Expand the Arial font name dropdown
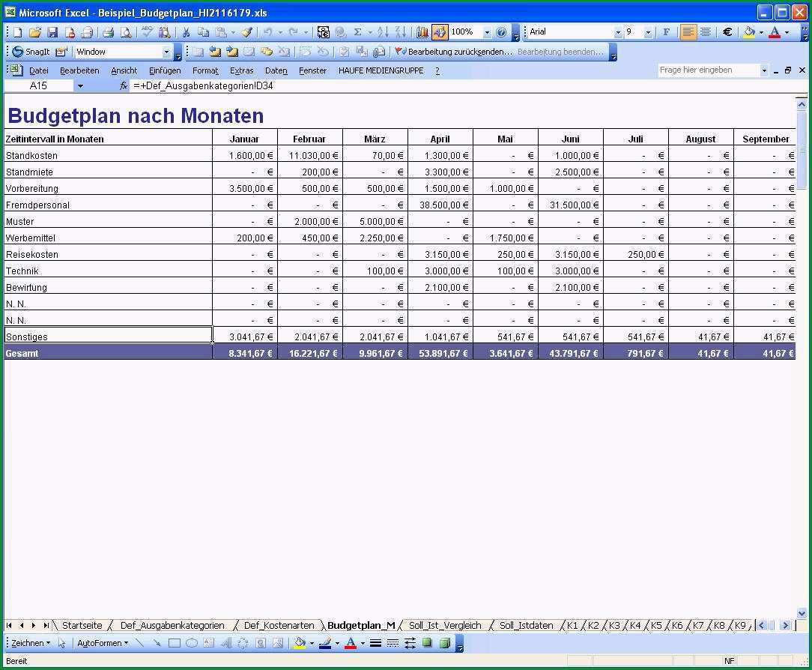This screenshot has height=670, width=812. pyautogui.click(x=618, y=32)
